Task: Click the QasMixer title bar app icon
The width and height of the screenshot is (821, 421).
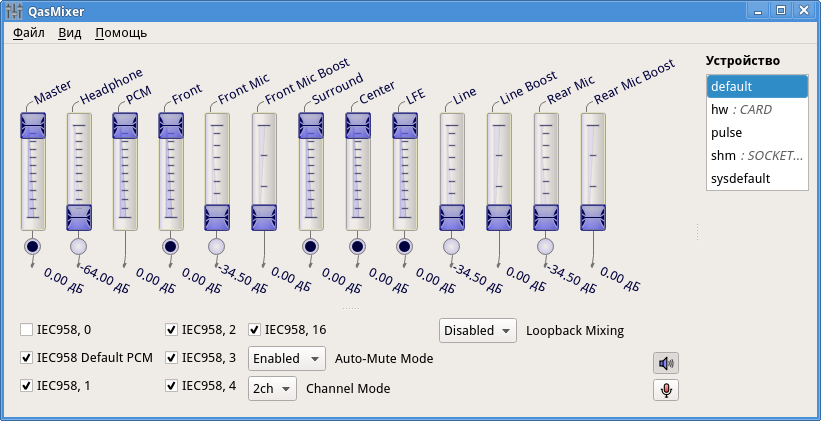Action: click(x=14, y=11)
